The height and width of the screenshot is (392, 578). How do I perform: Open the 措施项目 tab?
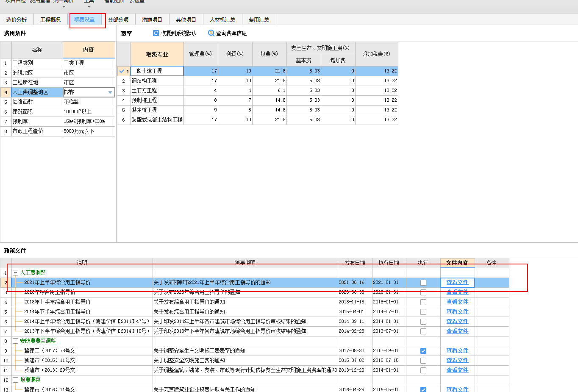(152, 19)
